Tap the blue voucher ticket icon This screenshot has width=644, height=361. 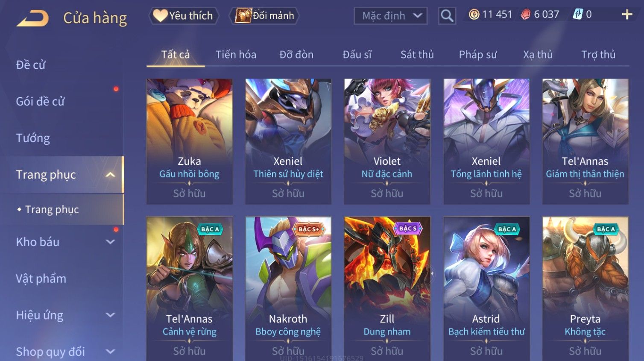577,15
